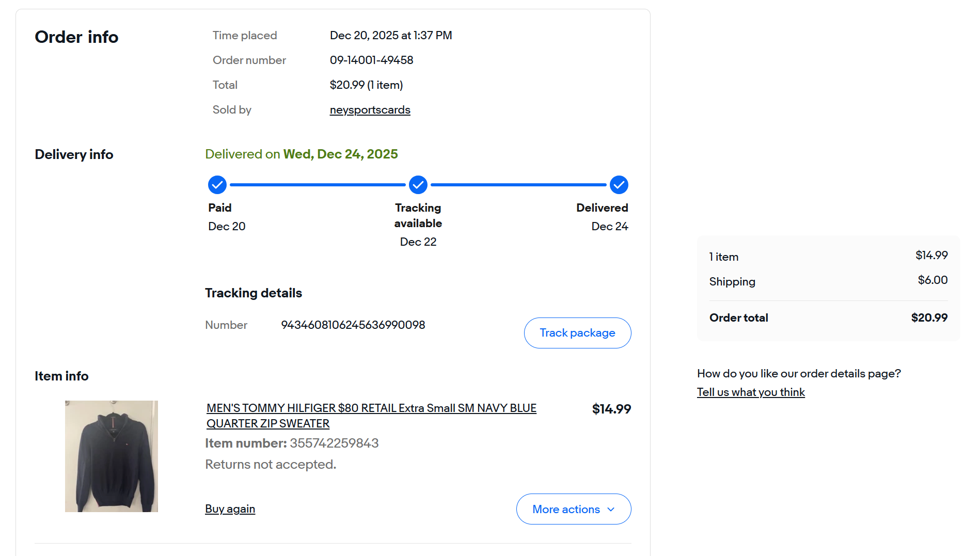Image resolution: width=980 pixels, height=556 pixels.
Task: Click progress line between Paid and Tracking available
Action: (318, 185)
